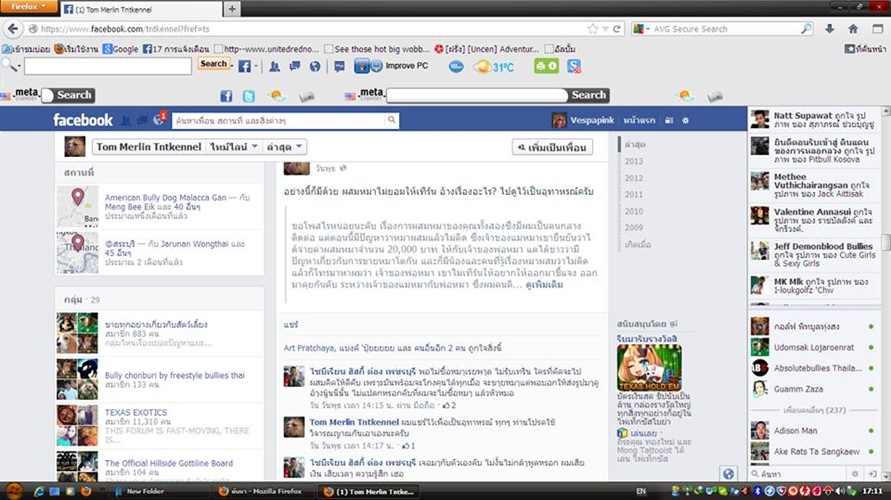Click the Internet Explorer taskbar icon
This screenshot has width=891, height=500.
39,491
